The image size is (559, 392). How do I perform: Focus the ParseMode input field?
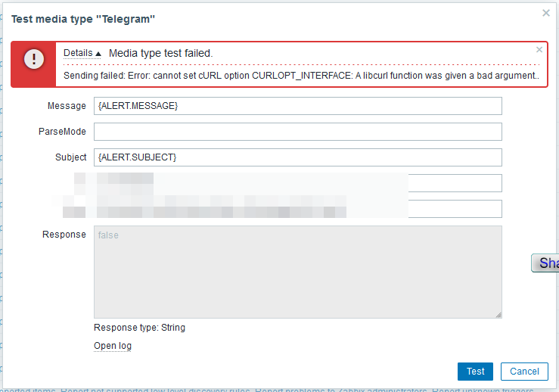[298, 132]
